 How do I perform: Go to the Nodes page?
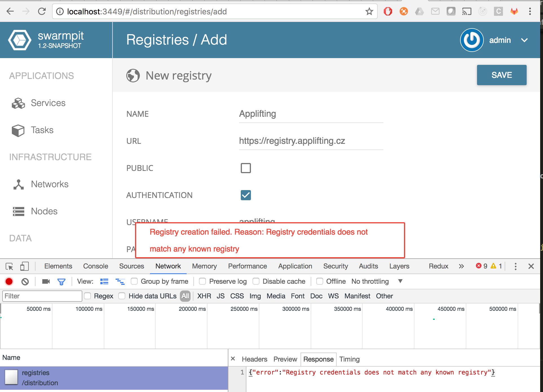(44, 211)
